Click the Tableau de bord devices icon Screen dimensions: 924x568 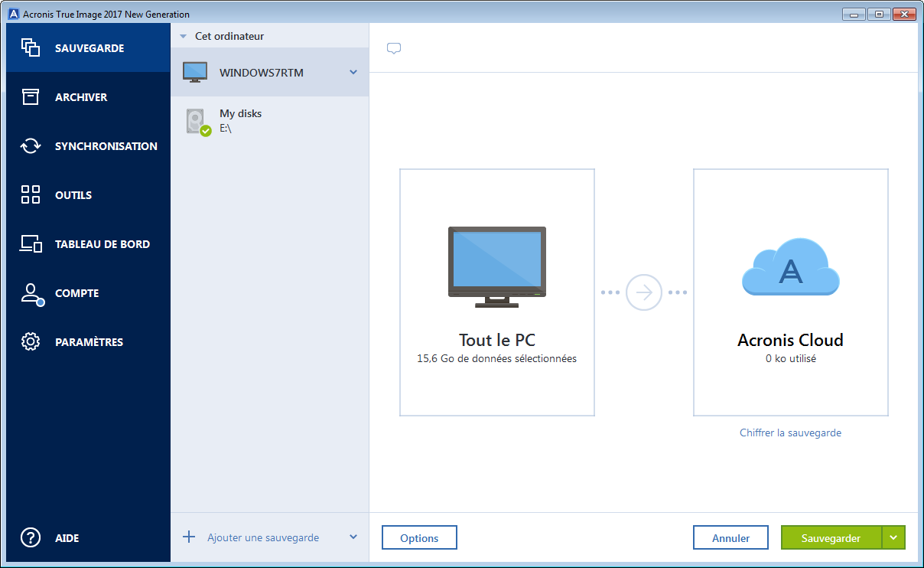pos(31,244)
